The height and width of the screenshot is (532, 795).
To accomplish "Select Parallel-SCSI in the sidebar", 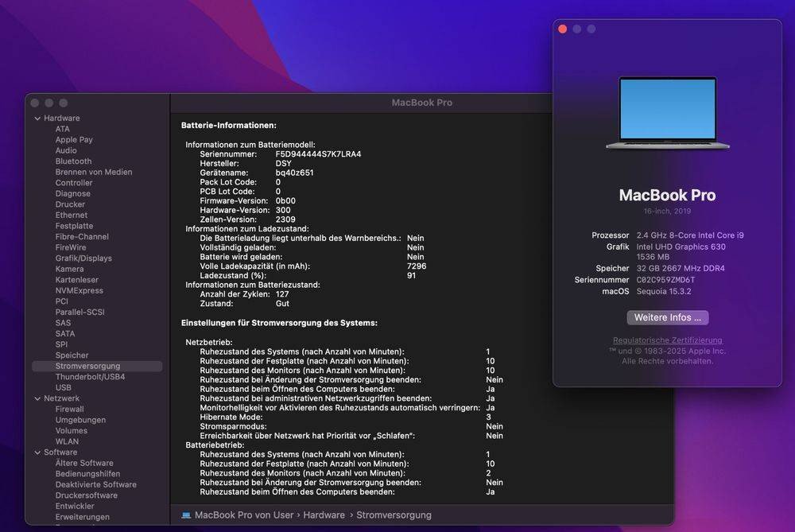I will [79, 312].
